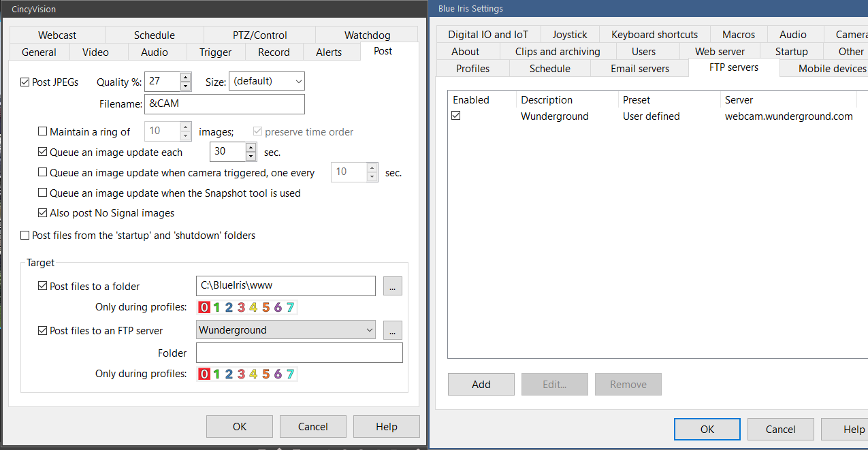Screen dimensions: 868x450
Task: Click profile 4 icon under folder target
Action: click(x=253, y=307)
